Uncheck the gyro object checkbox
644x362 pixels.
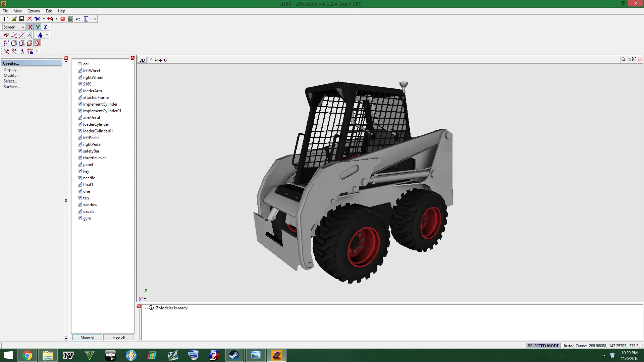(80, 218)
